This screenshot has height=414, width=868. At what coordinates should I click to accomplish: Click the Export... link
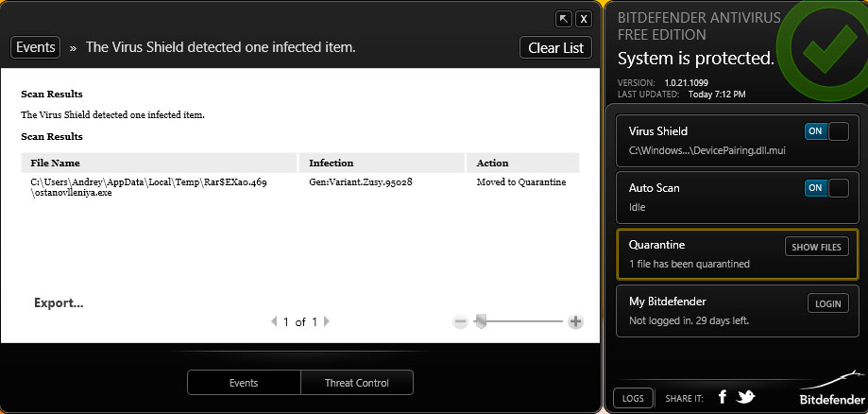tap(59, 303)
